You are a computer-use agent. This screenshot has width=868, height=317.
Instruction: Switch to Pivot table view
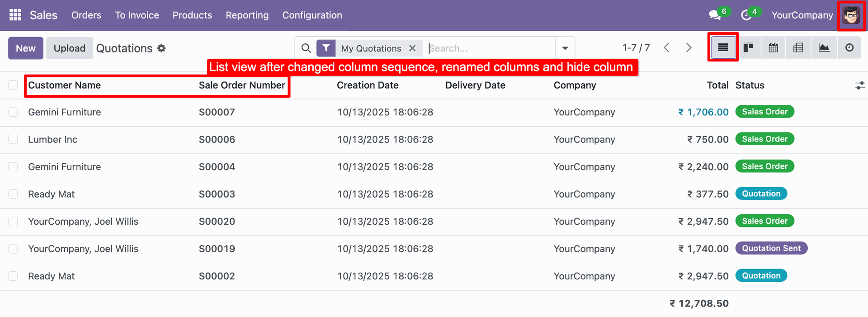(798, 47)
